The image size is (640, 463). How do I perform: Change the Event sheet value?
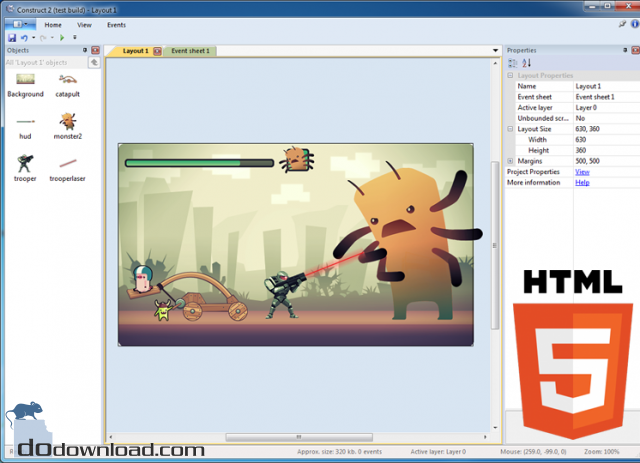click(x=607, y=97)
